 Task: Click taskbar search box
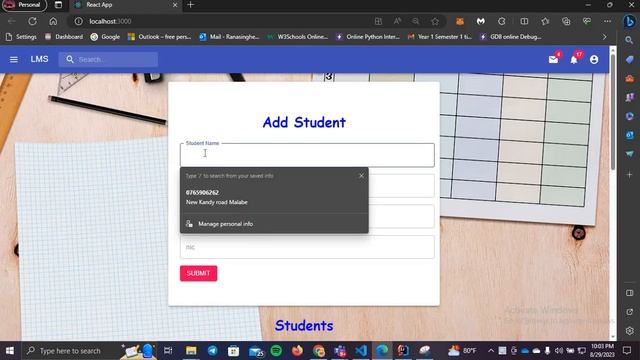pyautogui.click(x=69, y=351)
